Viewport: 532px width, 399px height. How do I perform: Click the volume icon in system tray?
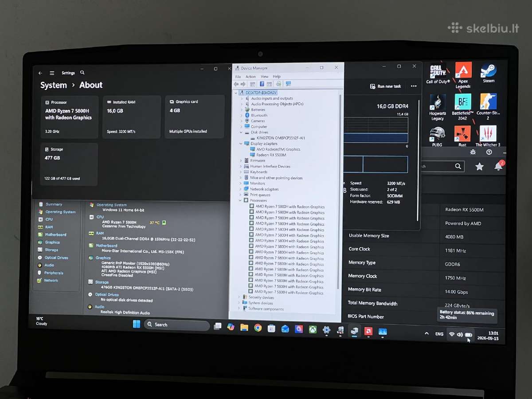[460, 335]
